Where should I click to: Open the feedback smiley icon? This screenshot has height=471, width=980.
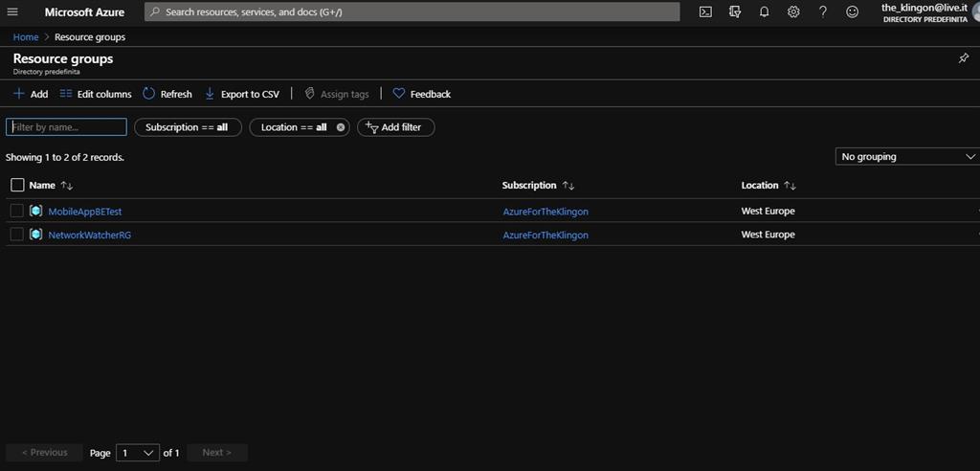pos(852,11)
